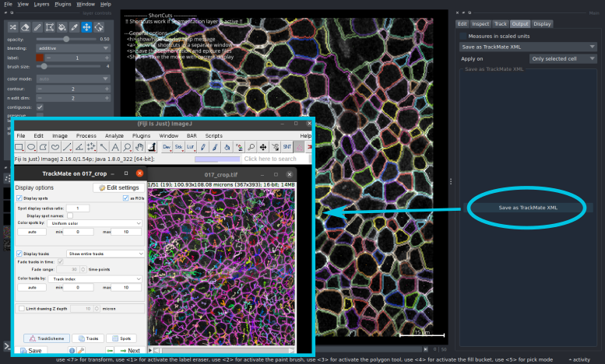The image size is (605, 364).
Task: Toggle Display spots checkbox in TrackMate
Action: [19, 198]
